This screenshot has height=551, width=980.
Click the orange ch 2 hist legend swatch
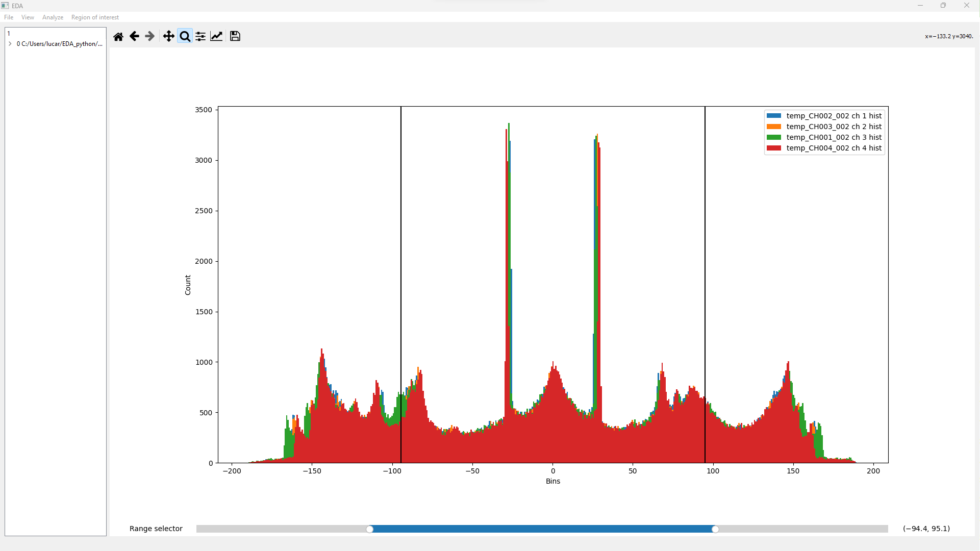point(774,127)
